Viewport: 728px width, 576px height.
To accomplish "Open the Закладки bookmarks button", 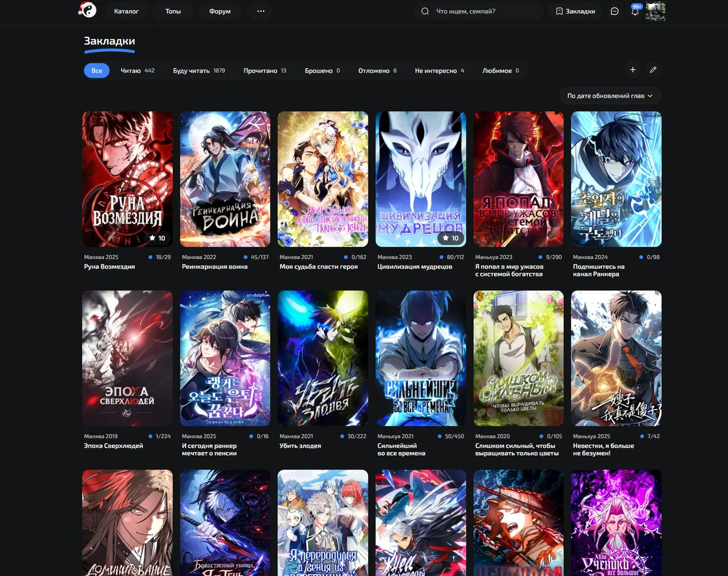I will (575, 11).
